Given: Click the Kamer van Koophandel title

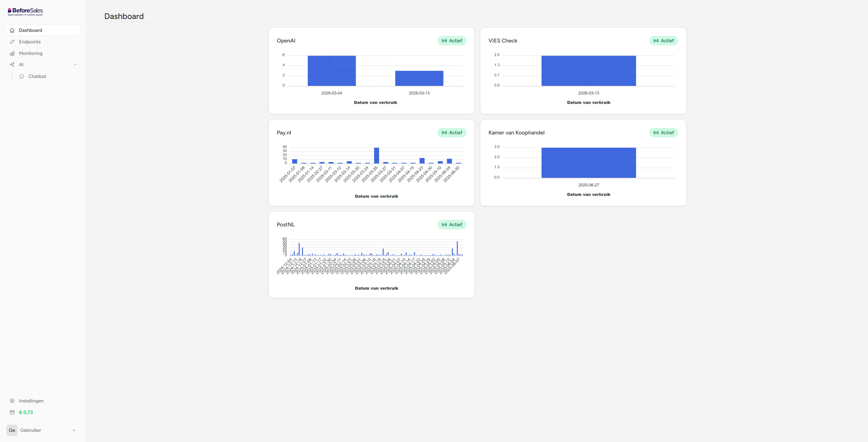Looking at the screenshot, I should click(516, 133).
